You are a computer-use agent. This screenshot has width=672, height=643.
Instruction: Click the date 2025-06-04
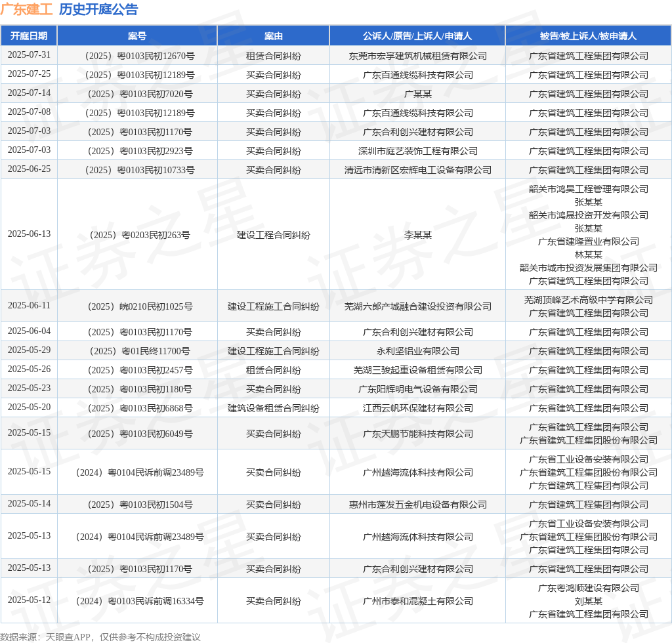[29, 331]
